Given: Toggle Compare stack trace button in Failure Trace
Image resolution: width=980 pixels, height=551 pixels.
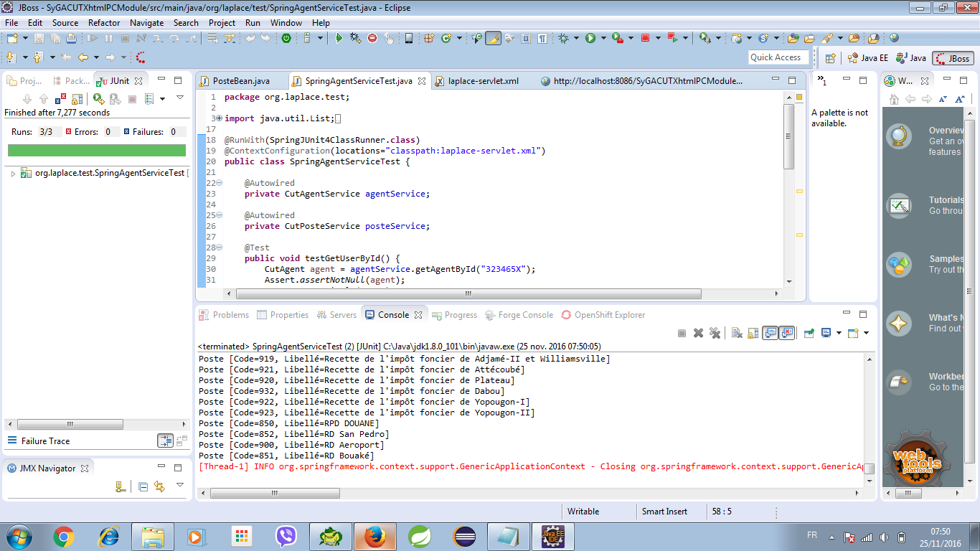Looking at the screenshot, I should [165, 441].
